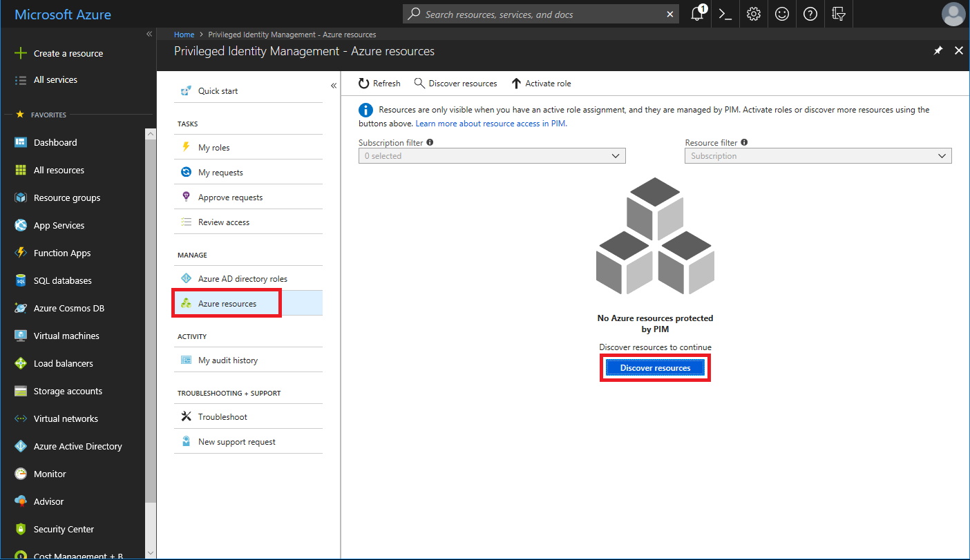970x560 pixels.
Task: Click the Refresh toolbar icon
Action: pos(379,84)
